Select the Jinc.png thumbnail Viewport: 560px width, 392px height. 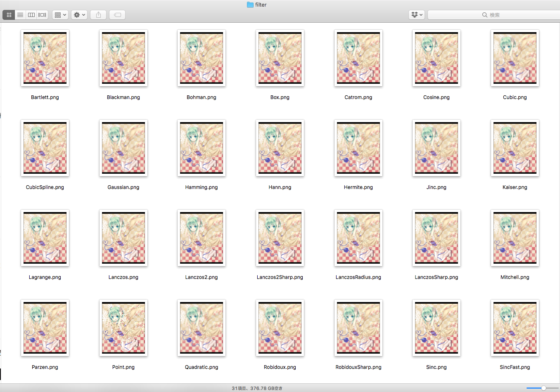pos(437,148)
